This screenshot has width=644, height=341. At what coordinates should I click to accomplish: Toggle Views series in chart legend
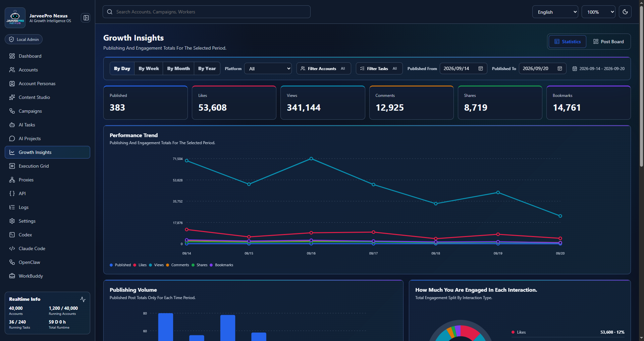point(156,265)
